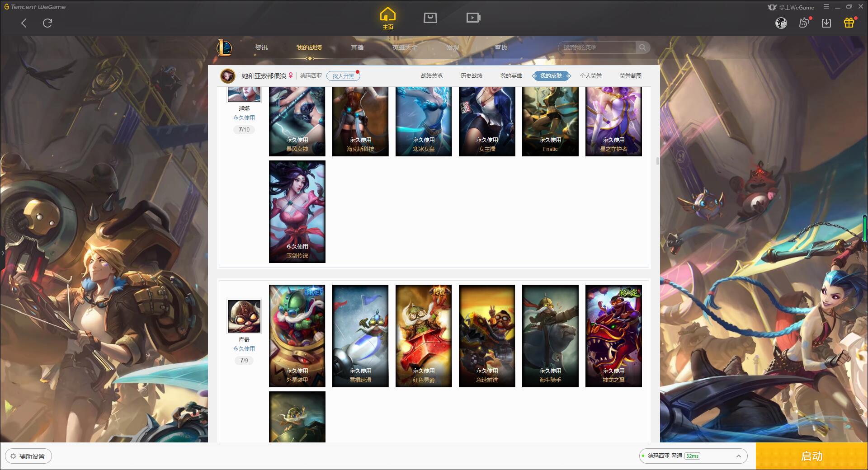Click the 迦娜 champion portrait
Image resolution: width=868 pixels, height=470 pixels.
pyautogui.click(x=244, y=94)
